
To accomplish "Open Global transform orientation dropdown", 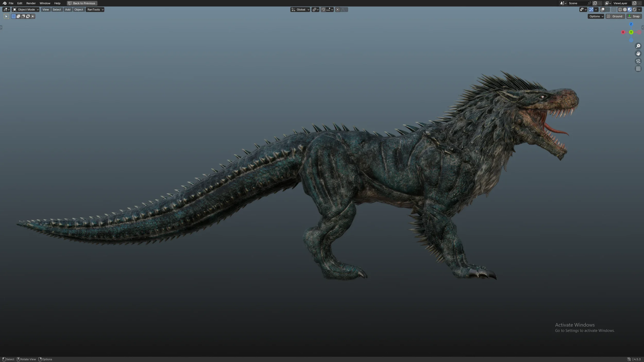I will click(x=300, y=10).
